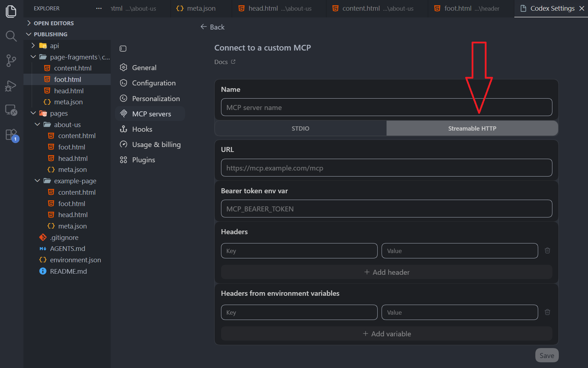This screenshot has width=588, height=368.
Task: Open Usage & billing settings page
Action: click(150, 144)
